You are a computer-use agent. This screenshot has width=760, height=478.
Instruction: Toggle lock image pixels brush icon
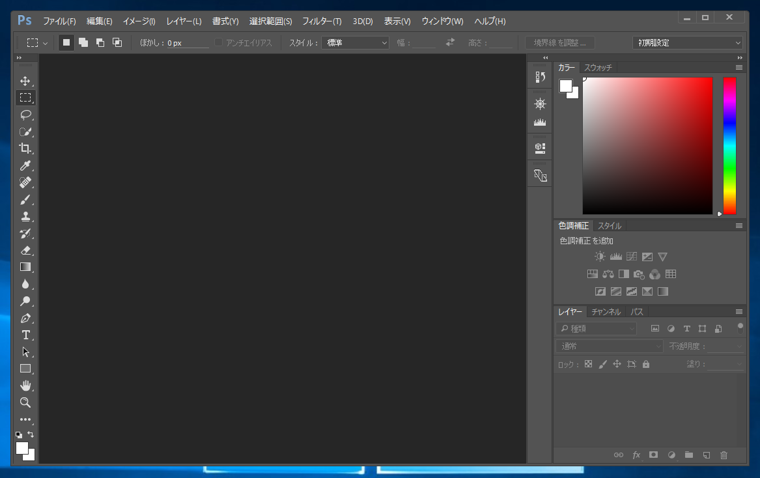(x=602, y=364)
